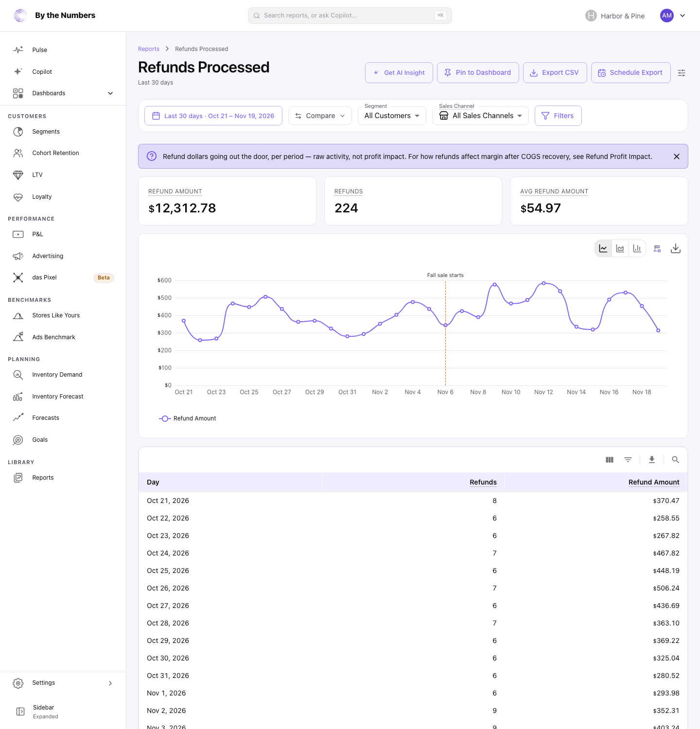Open Advertising megaphone icon
This screenshot has height=729, width=700.
(18, 256)
